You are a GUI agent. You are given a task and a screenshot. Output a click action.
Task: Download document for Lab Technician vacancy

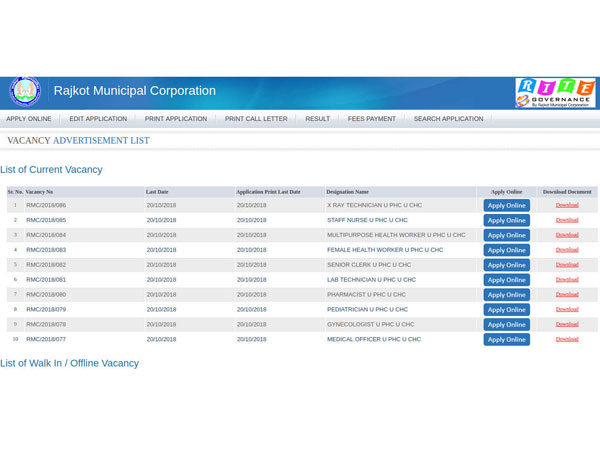coord(567,280)
